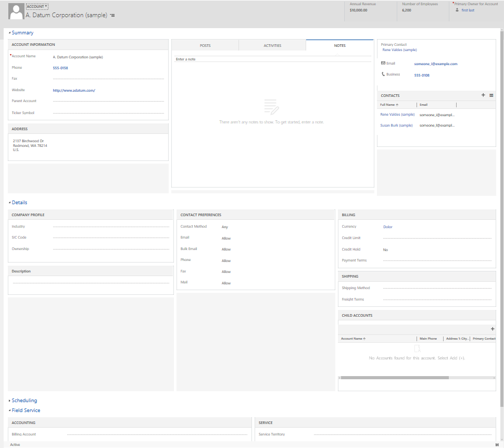The image size is (504, 448).
Task: Click the envelope icon next to Email
Action: coord(383,63)
